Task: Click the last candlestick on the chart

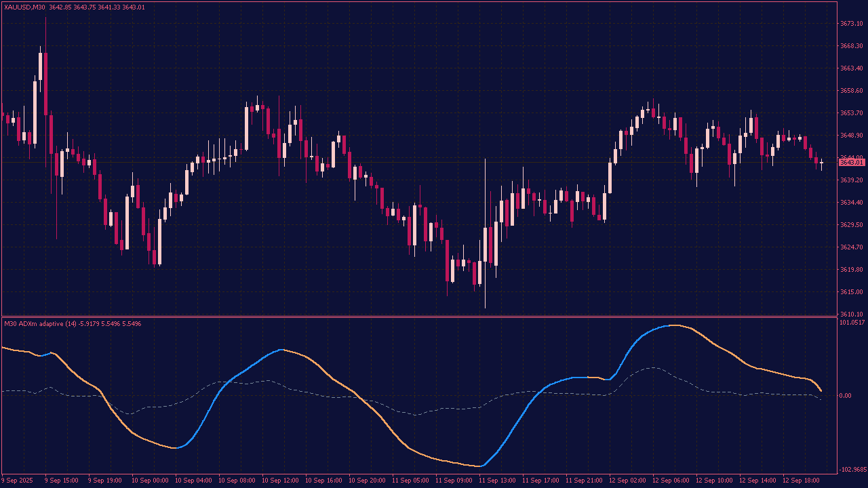Action: tap(821, 163)
